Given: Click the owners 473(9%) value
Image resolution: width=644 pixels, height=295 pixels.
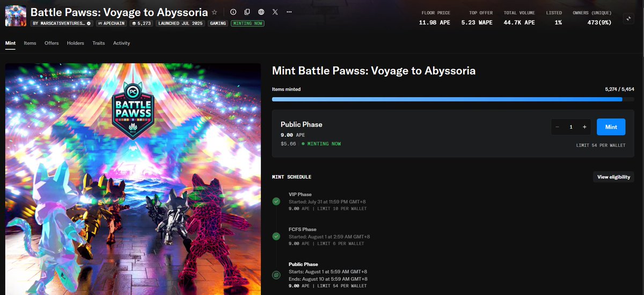Looking at the screenshot, I should pyautogui.click(x=600, y=23).
